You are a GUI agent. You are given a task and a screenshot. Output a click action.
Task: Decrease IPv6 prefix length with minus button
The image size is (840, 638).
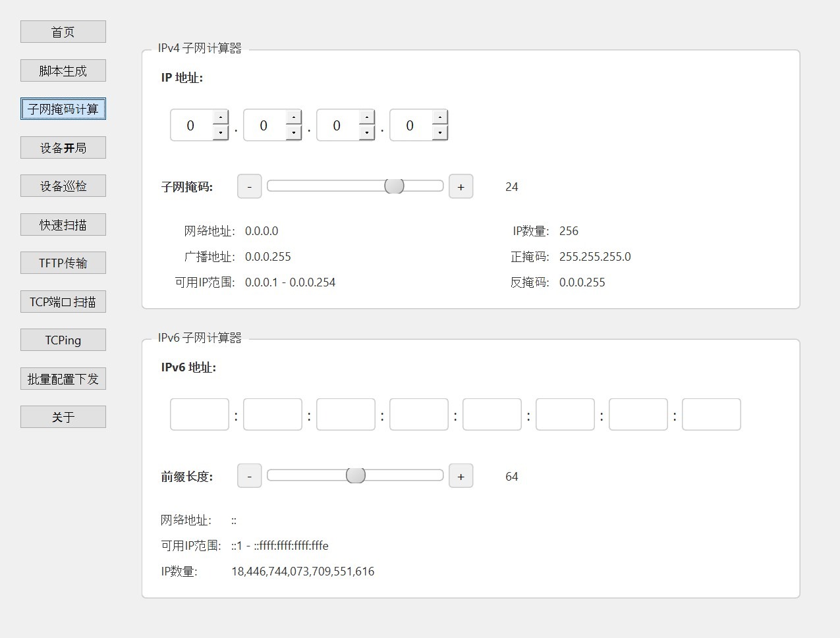point(249,477)
